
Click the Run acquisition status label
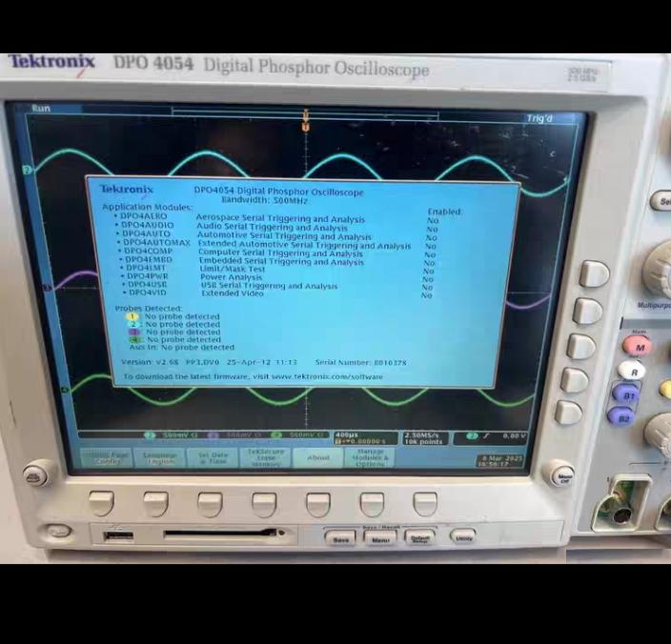(x=41, y=109)
